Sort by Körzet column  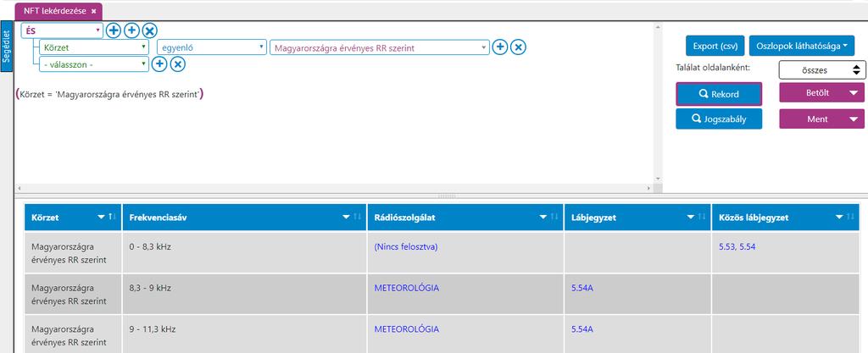pos(113,217)
